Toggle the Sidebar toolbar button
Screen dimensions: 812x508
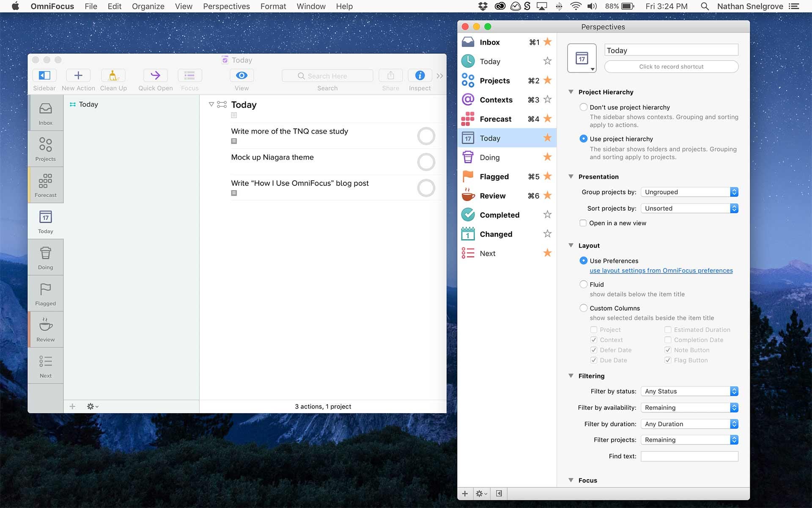pyautogui.click(x=44, y=76)
